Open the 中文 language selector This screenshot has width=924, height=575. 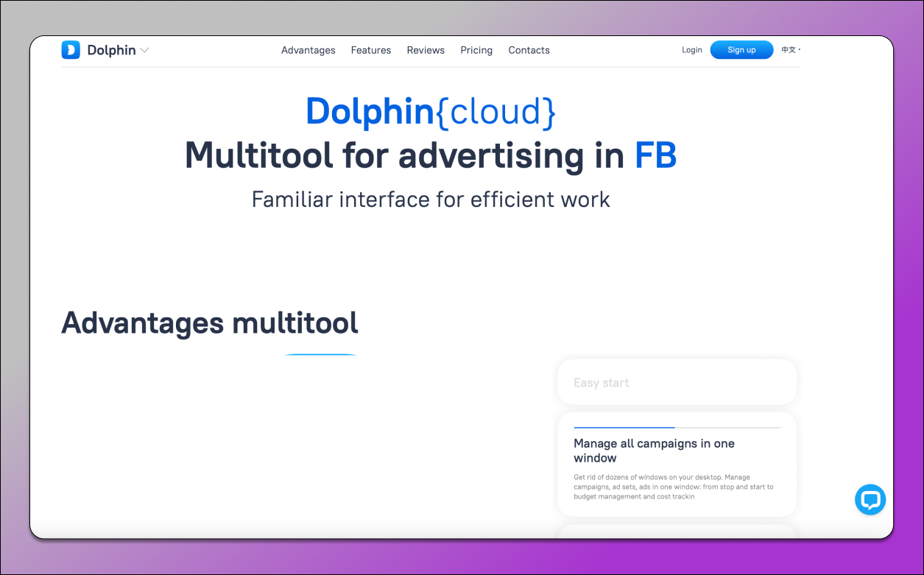coord(791,50)
